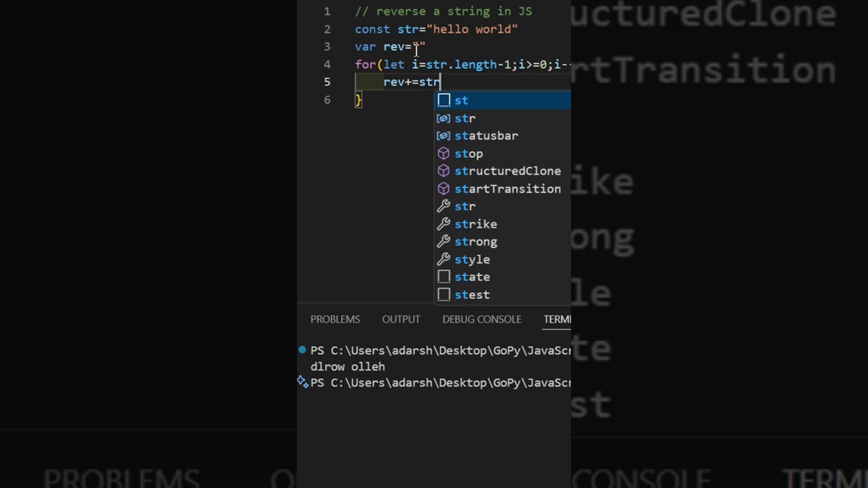Image resolution: width=868 pixels, height=488 pixels.
Task: Click closing brace on line 6
Action: point(359,100)
